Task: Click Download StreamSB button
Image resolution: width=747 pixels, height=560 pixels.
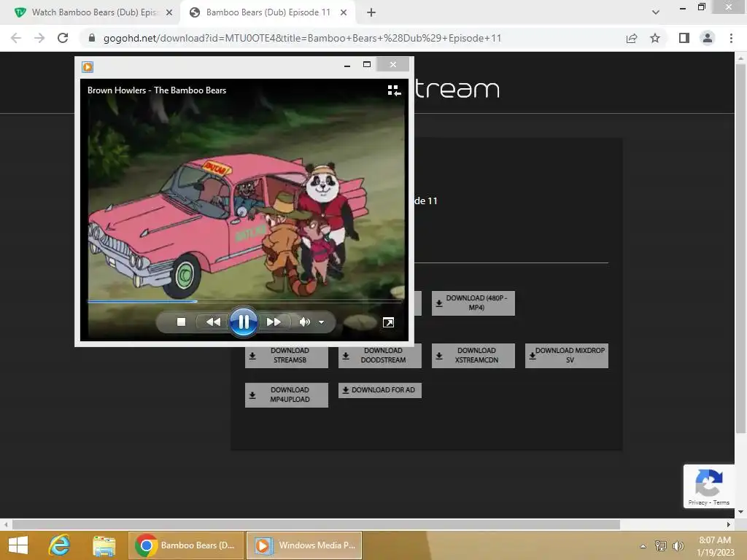Action: coord(286,356)
